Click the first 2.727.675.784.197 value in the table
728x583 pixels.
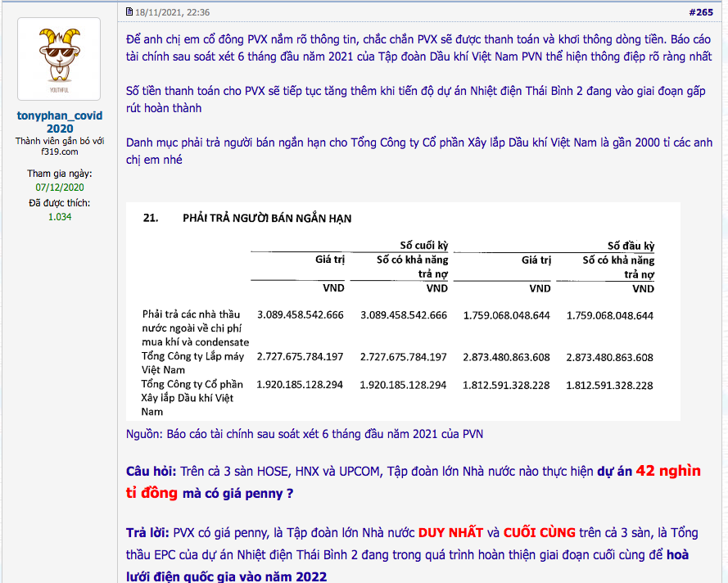click(x=300, y=357)
